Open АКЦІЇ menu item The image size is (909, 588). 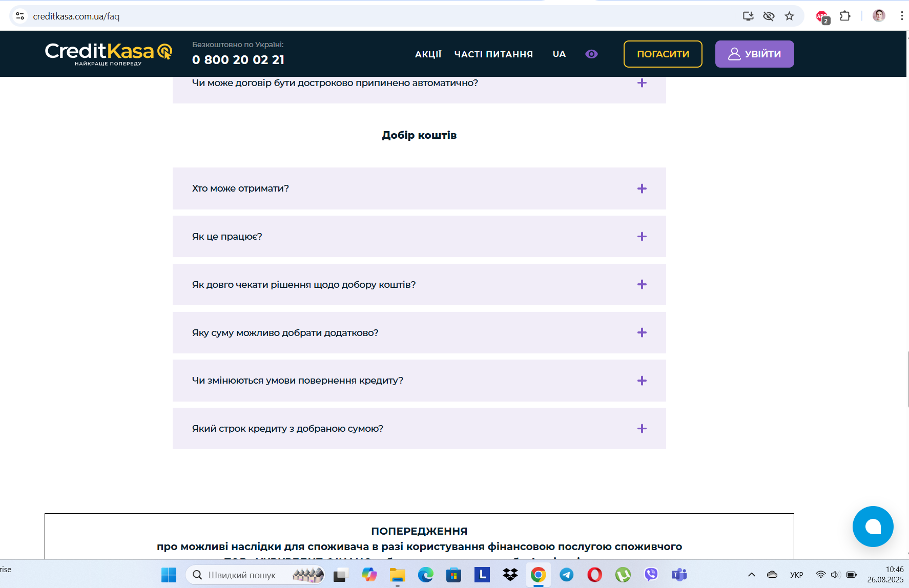coord(428,54)
